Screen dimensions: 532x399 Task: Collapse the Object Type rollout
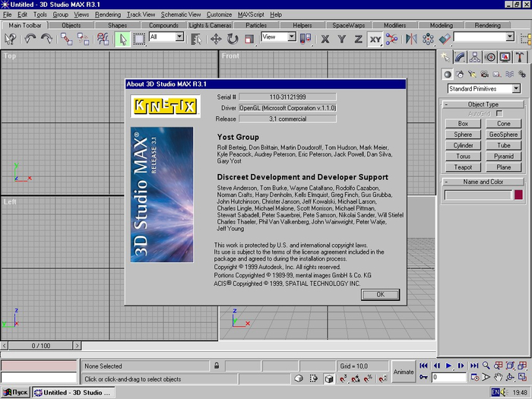click(483, 104)
